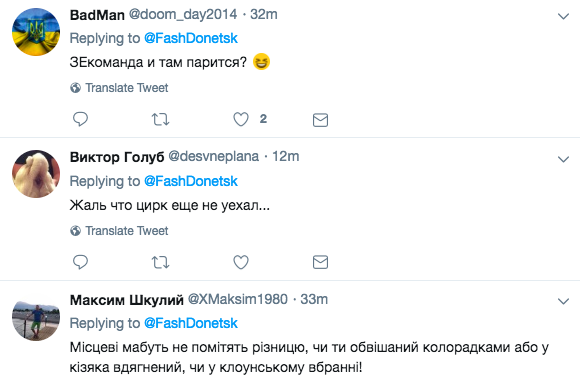Screen dimensions: 580x380
Task: Expand options chevron on Виктор Голуб's tweet
Action: coord(563,159)
